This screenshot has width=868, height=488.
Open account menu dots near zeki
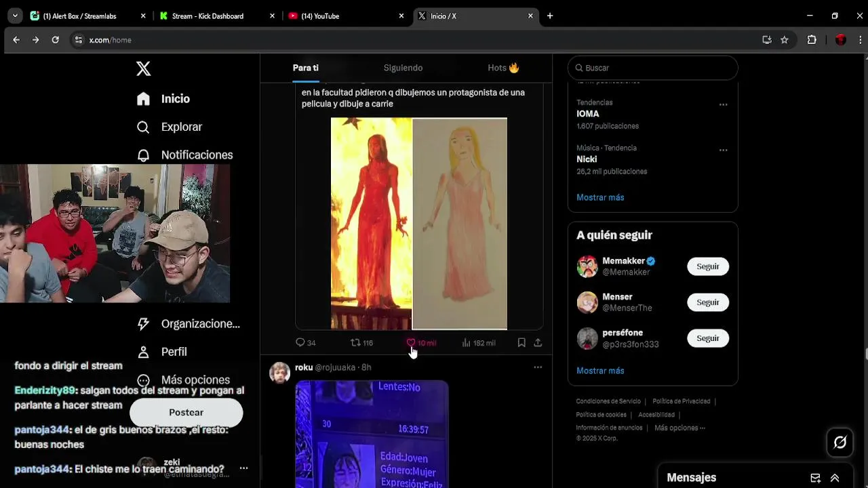coord(244,468)
